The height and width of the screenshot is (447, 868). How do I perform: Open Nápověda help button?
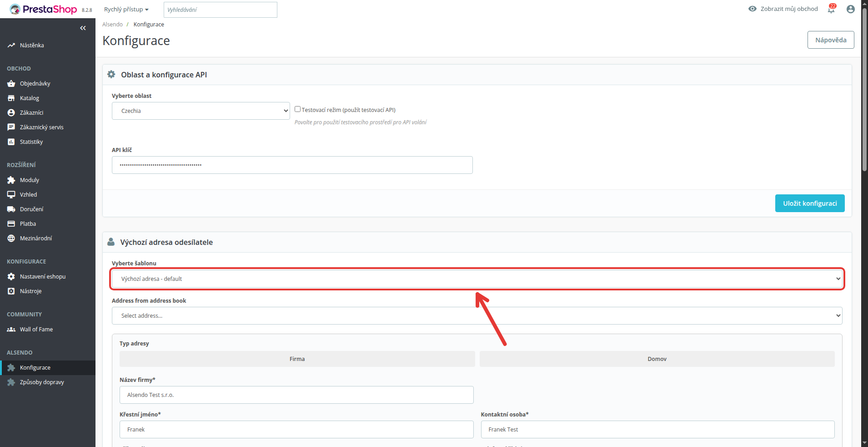[x=831, y=40]
